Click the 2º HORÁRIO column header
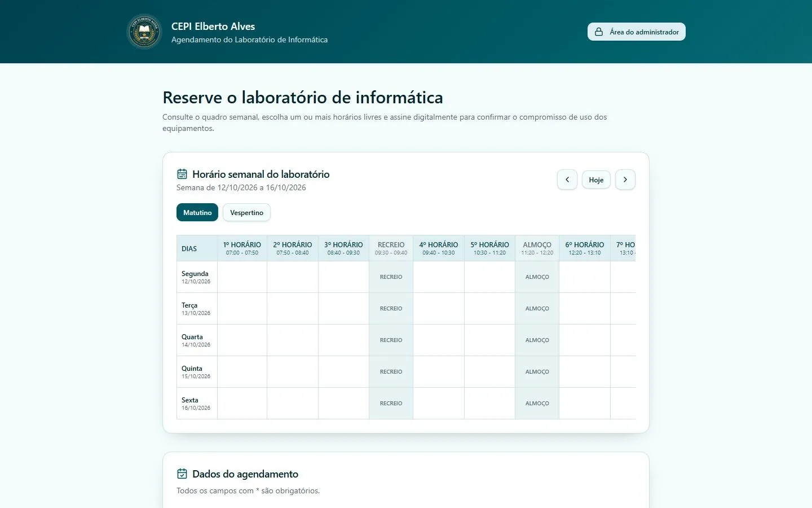 coord(293,248)
